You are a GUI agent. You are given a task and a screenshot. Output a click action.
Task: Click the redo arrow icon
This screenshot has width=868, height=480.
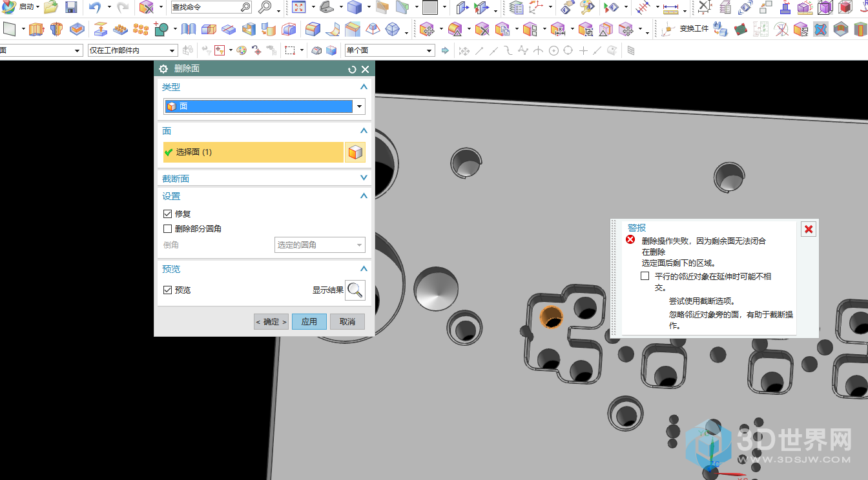[123, 8]
